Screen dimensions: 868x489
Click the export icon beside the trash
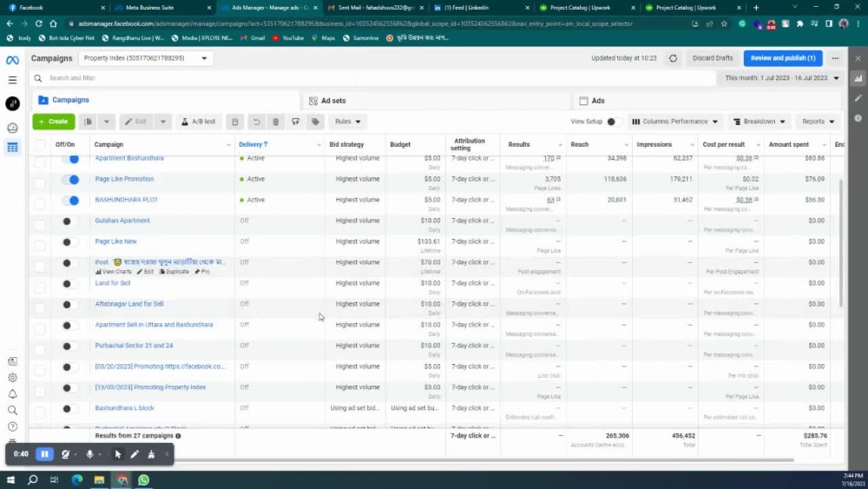click(x=296, y=122)
